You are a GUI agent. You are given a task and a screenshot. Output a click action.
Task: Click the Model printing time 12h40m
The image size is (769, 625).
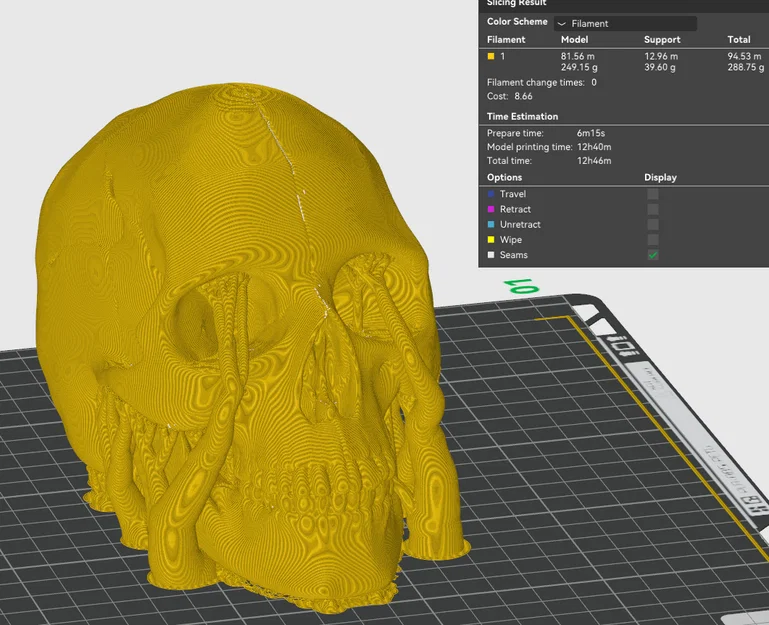click(x=594, y=147)
